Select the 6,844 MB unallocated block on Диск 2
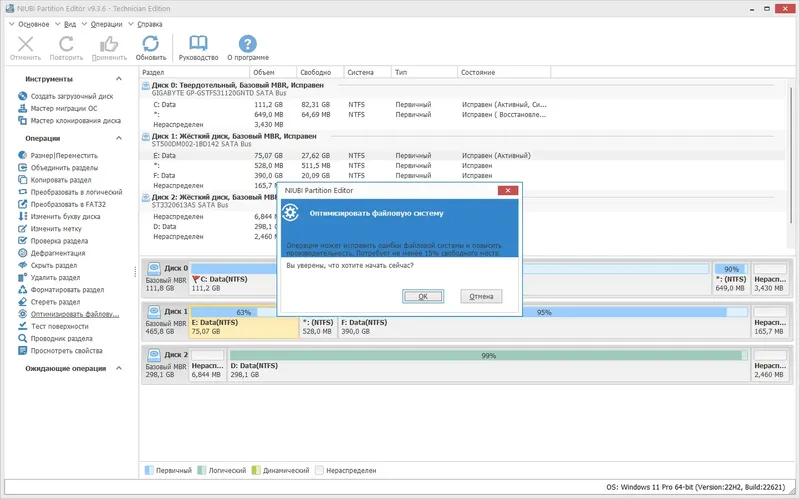The height and width of the screenshot is (499, 800). coord(207,365)
